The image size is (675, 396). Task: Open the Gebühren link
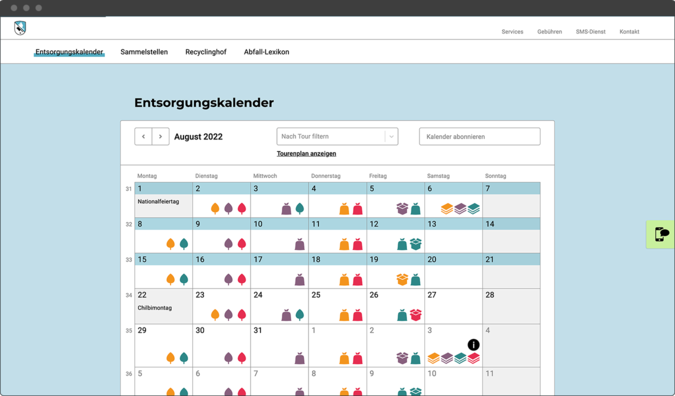[550, 32]
